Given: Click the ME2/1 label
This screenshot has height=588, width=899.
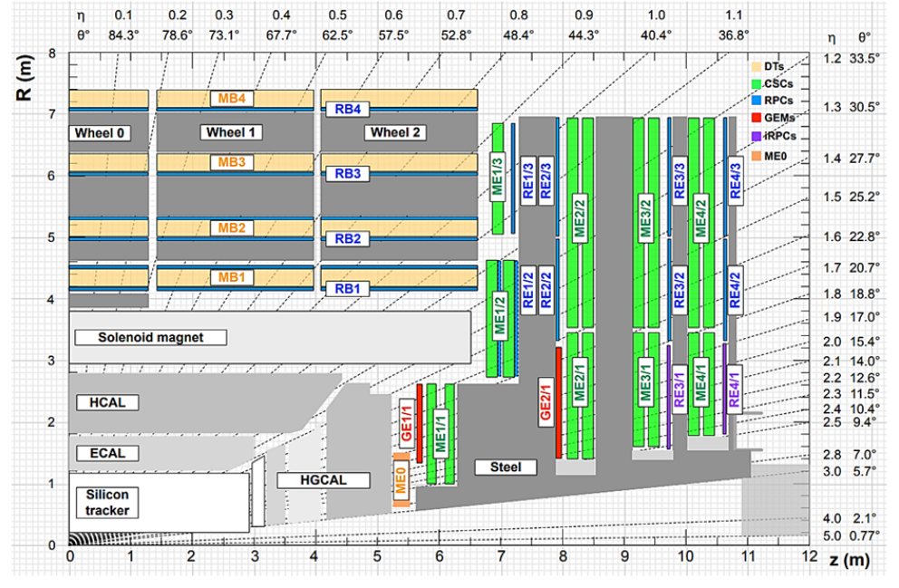Looking at the screenshot, I should click(x=579, y=381).
